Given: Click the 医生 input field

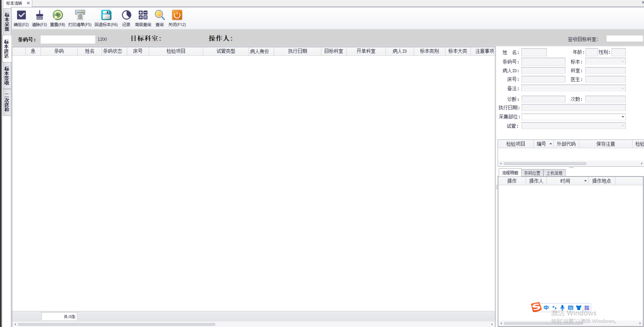Looking at the screenshot, I should pos(605,79).
